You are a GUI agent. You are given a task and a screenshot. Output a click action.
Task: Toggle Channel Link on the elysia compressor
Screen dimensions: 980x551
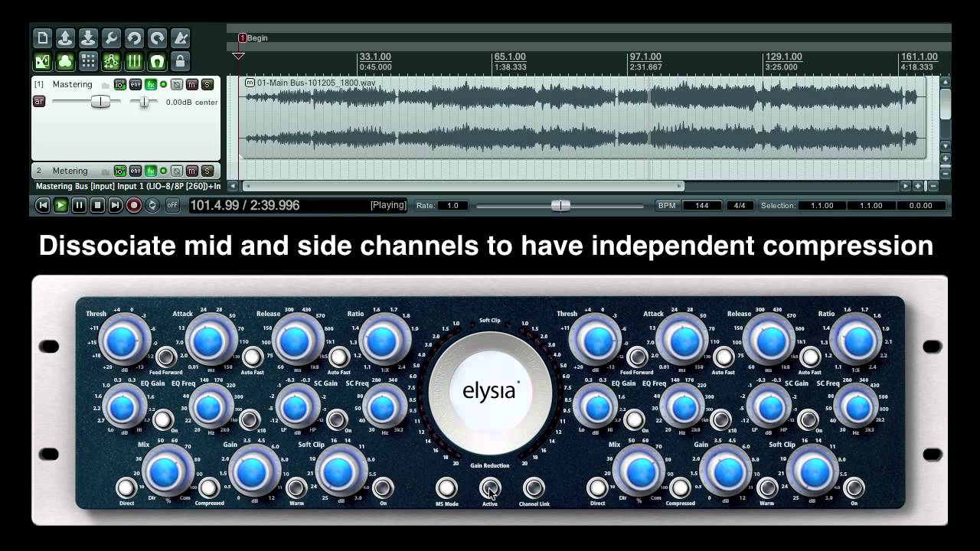pyautogui.click(x=534, y=487)
